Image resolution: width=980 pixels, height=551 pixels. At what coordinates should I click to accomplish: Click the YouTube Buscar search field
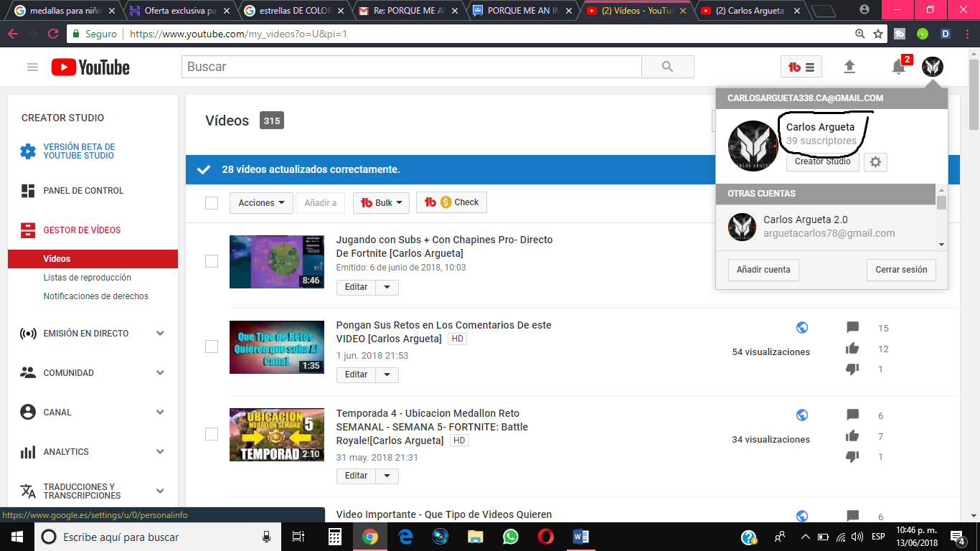[x=411, y=67]
